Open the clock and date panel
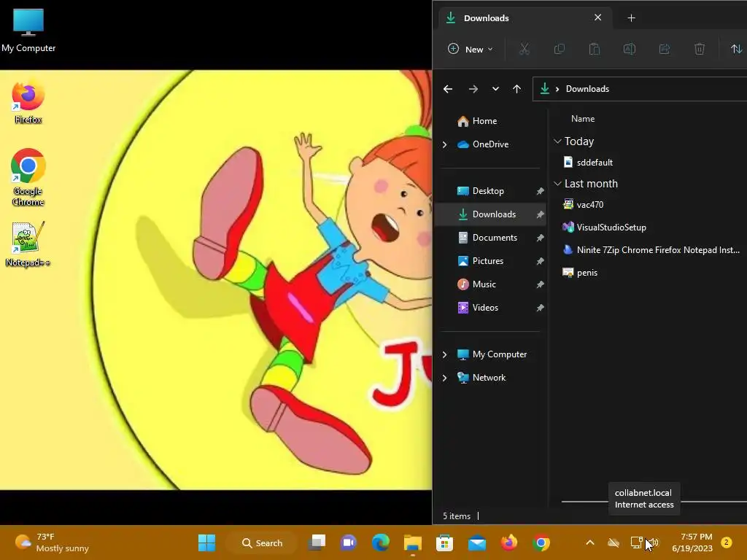747x560 pixels. tap(692, 542)
